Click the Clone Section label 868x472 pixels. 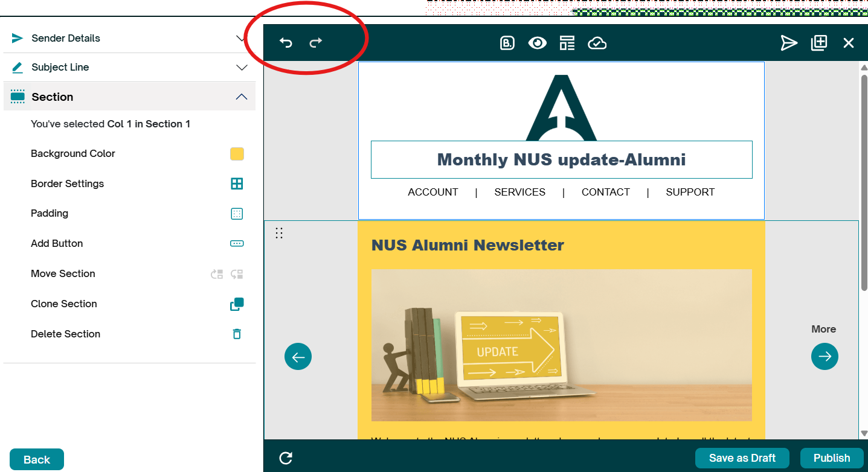(x=64, y=304)
